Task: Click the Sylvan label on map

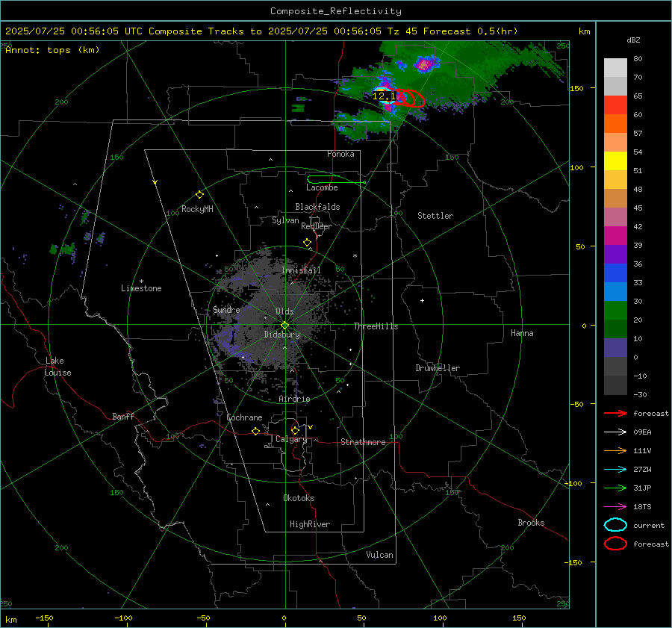Action: [x=285, y=220]
